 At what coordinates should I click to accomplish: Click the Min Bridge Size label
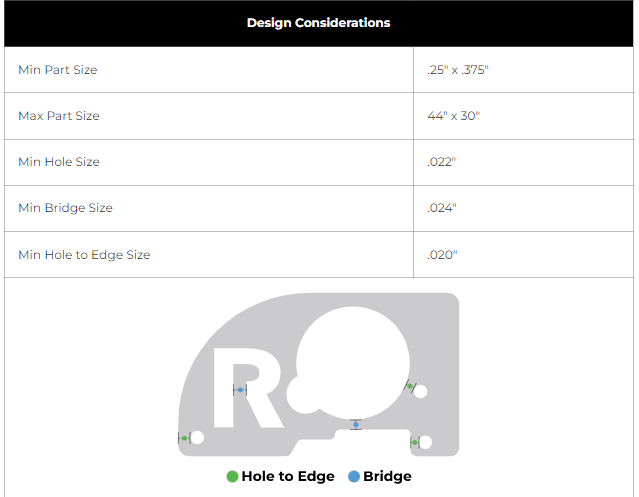coord(65,208)
